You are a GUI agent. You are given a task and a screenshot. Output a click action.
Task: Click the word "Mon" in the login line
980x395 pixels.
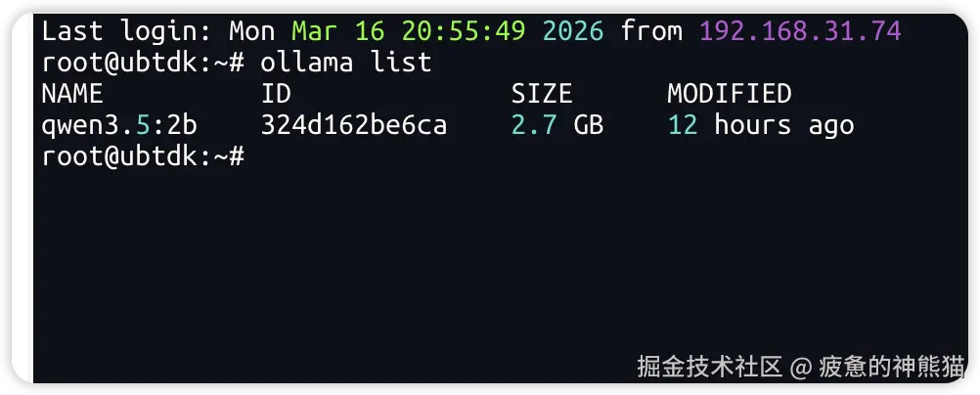[x=252, y=30]
